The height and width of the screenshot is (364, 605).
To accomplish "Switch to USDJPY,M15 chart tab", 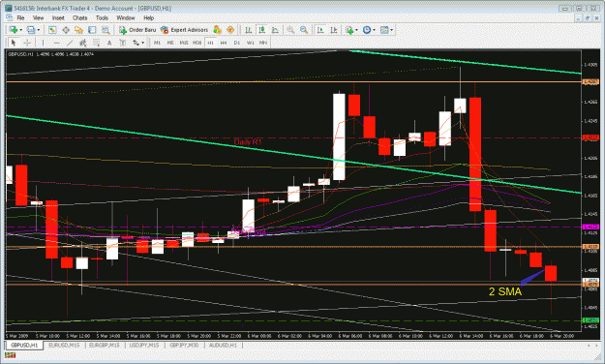I will click(x=144, y=345).
